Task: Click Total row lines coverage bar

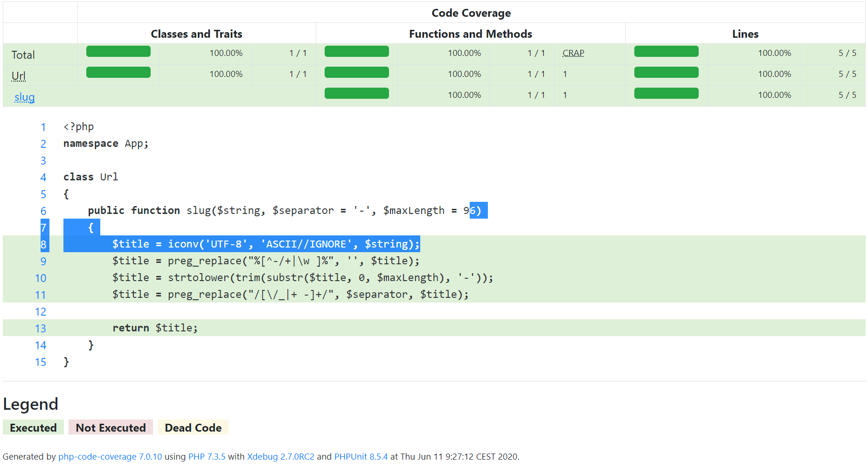Action: (667, 51)
